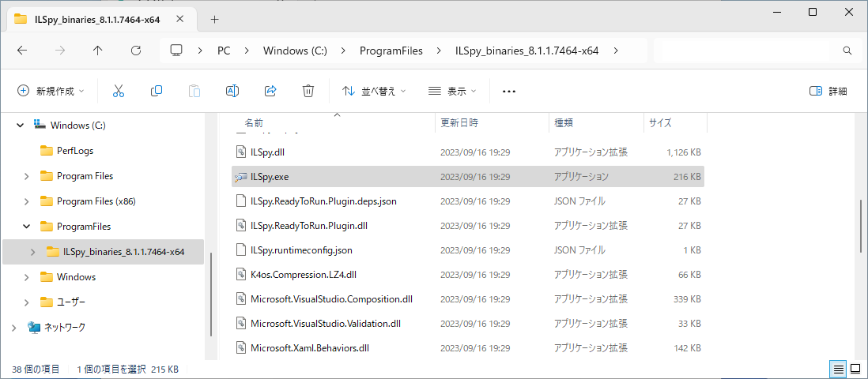Image resolution: width=868 pixels, height=379 pixels.
Task: Expand the Program Files tree node
Action: 27,176
